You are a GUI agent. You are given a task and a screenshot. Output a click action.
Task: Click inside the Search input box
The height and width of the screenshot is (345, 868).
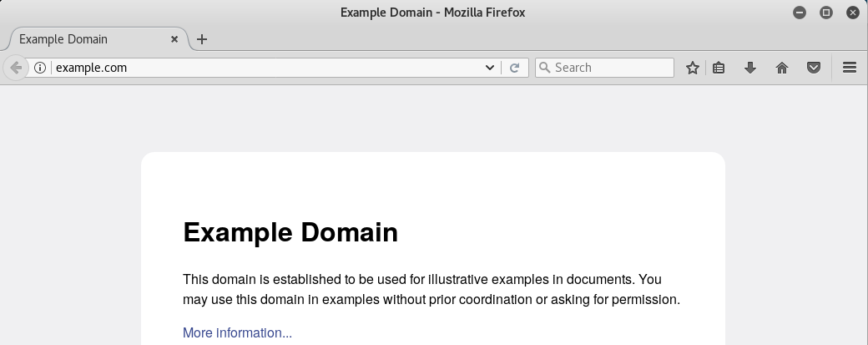coord(611,68)
